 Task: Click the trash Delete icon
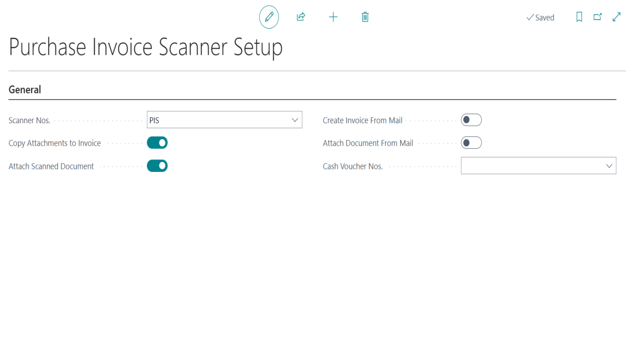365,17
